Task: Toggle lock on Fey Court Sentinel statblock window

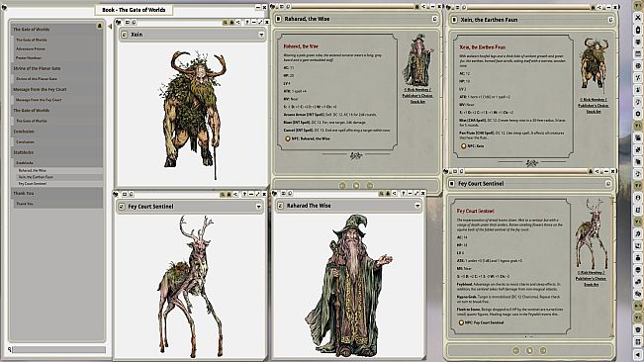Action: point(591,171)
